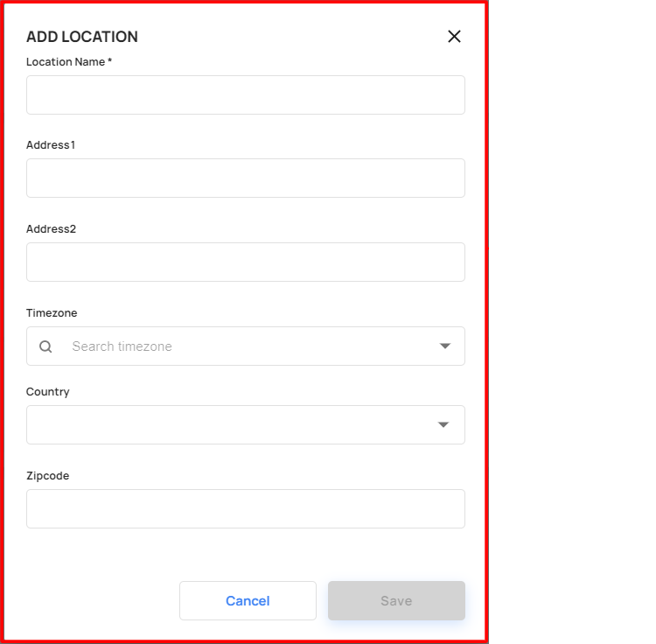The height and width of the screenshot is (644, 656).
Task: Click the Address1 label
Action: pyautogui.click(x=51, y=145)
